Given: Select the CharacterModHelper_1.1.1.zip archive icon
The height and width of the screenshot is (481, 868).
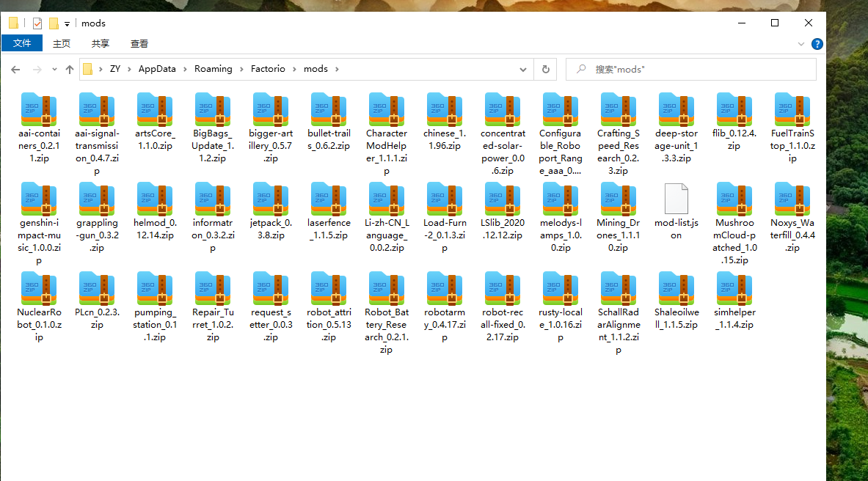Looking at the screenshot, I should point(387,109).
